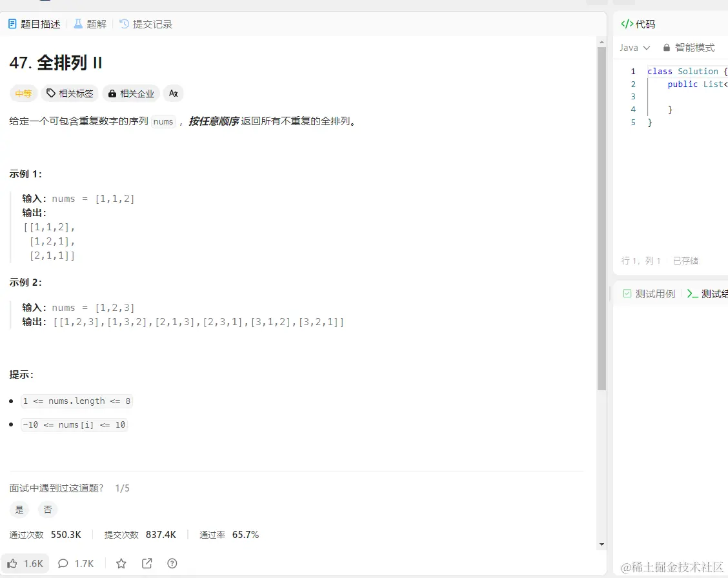This screenshot has height=578, width=728.
Task: Click the 示例 1 heading
Action: pos(26,174)
